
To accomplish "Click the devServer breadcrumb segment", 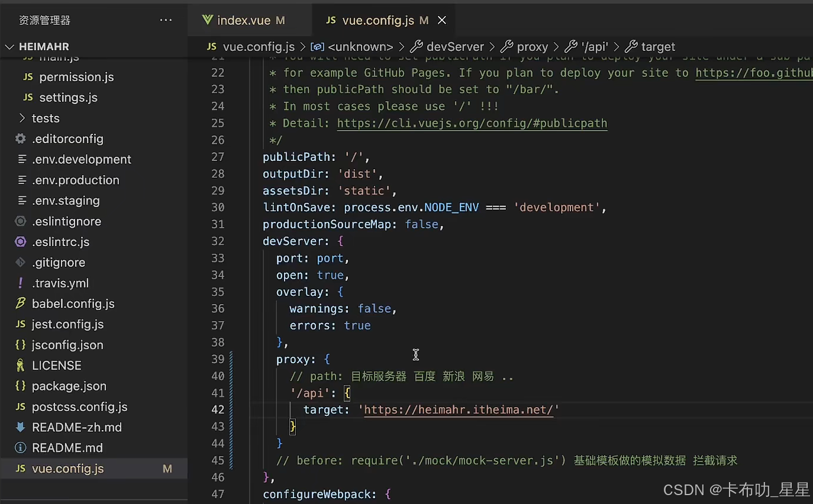I will pos(455,47).
